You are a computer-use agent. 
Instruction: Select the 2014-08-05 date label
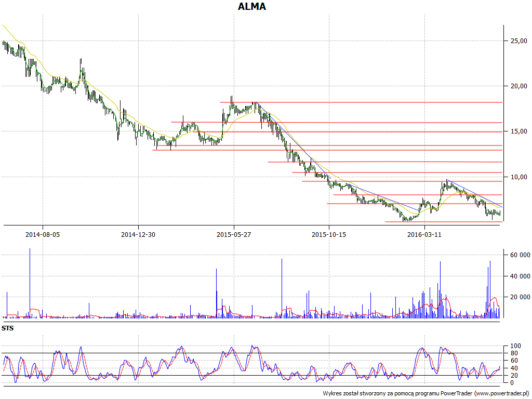[x=43, y=234]
